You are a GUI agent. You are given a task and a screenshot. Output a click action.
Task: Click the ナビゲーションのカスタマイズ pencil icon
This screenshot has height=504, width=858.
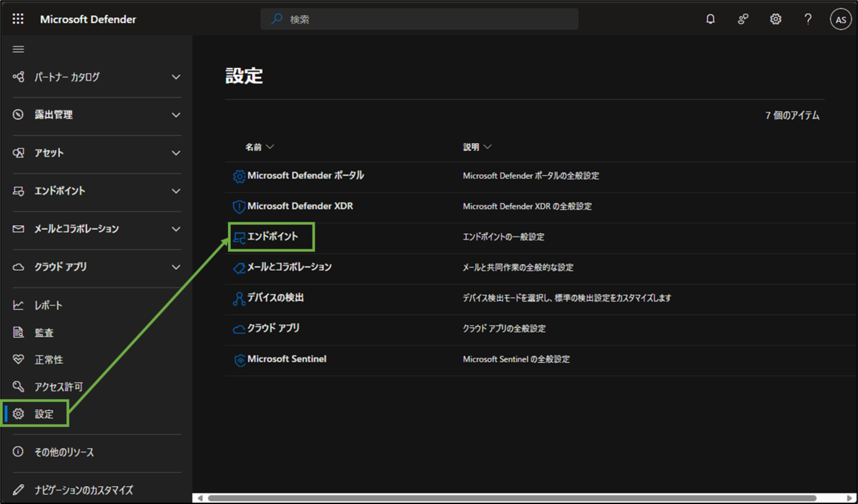[x=19, y=490]
